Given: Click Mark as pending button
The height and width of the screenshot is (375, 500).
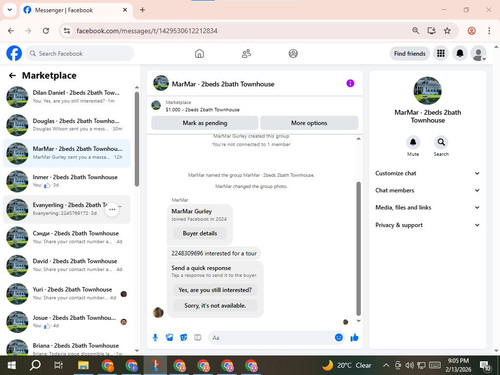Looking at the screenshot, I should coord(205,123).
